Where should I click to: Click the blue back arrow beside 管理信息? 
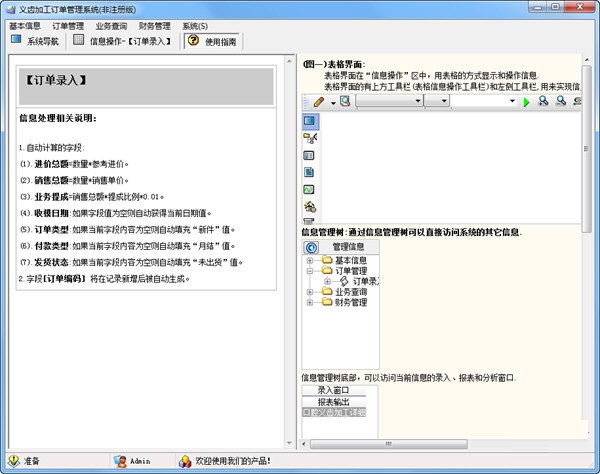(311, 248)
